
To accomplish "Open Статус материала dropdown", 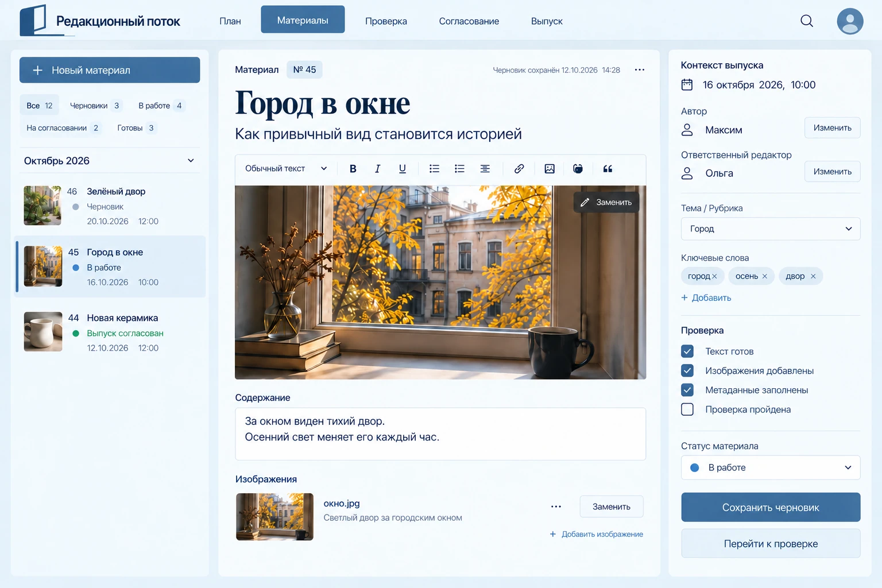I will [x=771, y=467].
